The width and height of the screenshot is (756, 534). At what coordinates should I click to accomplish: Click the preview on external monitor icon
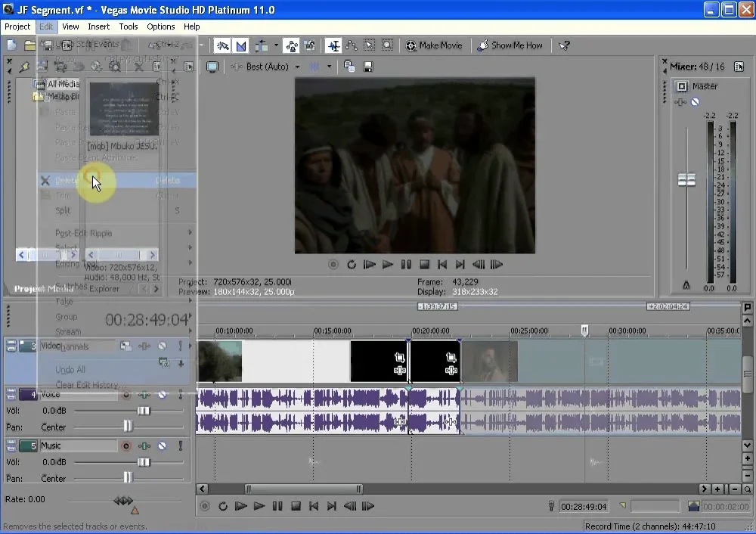[212, 67]
